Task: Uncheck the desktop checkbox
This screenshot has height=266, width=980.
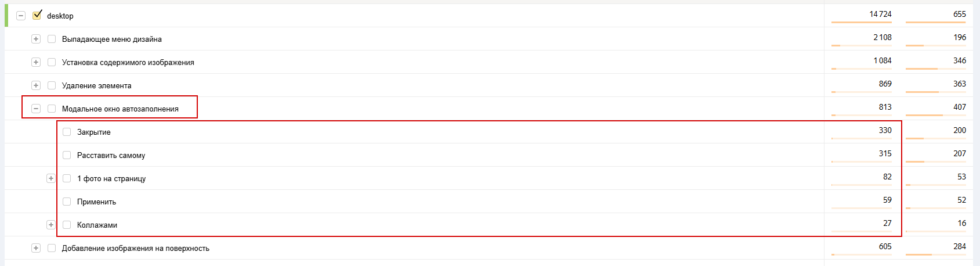Action: point(37,15)
